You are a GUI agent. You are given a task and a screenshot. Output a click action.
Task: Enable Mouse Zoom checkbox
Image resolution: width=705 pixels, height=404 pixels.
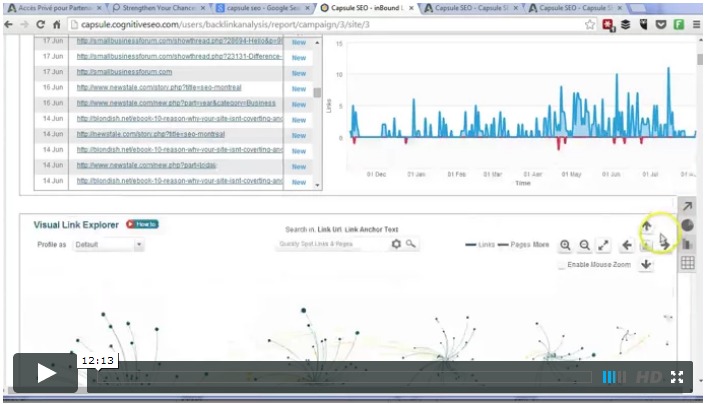(x=561, y=265)
